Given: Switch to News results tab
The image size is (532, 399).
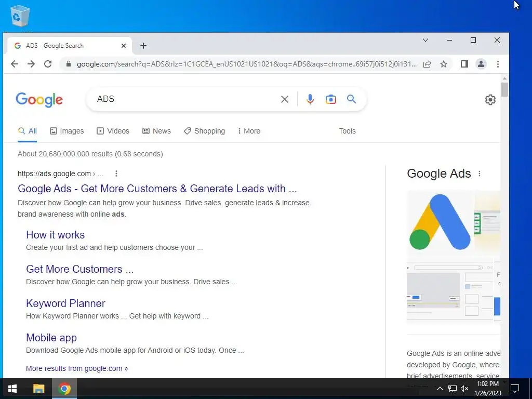Looking at the screenshot, I should [x=156, y=131].
